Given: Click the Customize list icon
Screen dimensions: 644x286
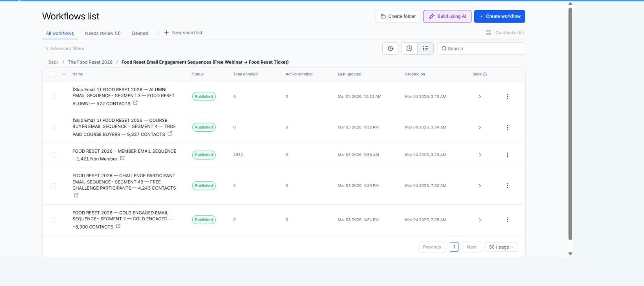Looking at the screenshot, I should coord(488,33).
